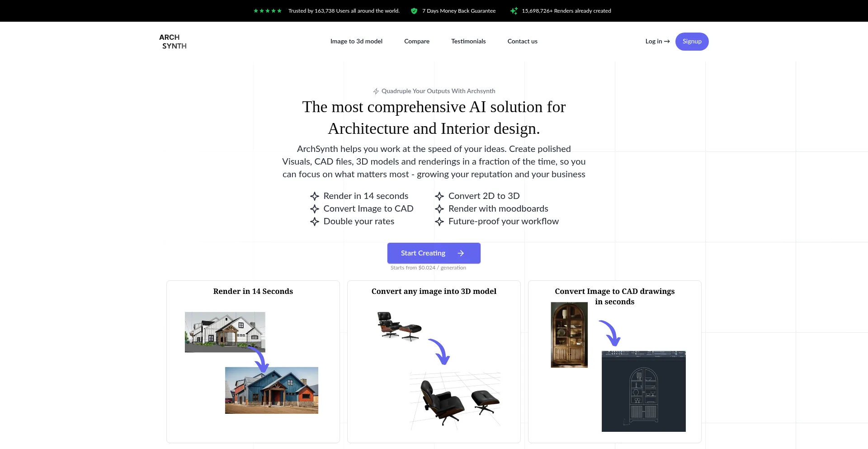Image resolution: width=868 pixels, height=449 pixels.
Task: Click the green five-star rating icon
Action: tap(268, 11)
